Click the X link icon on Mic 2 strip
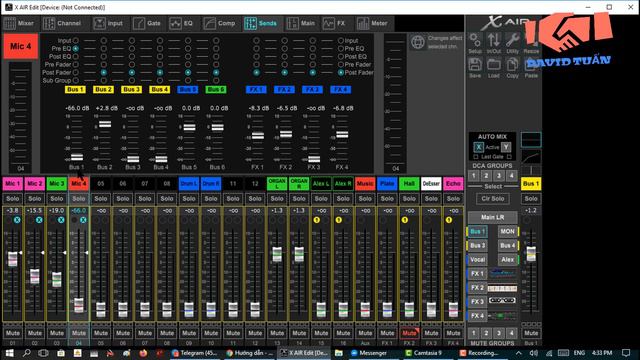The image size is (640, 360). click(x=39, y=220)
